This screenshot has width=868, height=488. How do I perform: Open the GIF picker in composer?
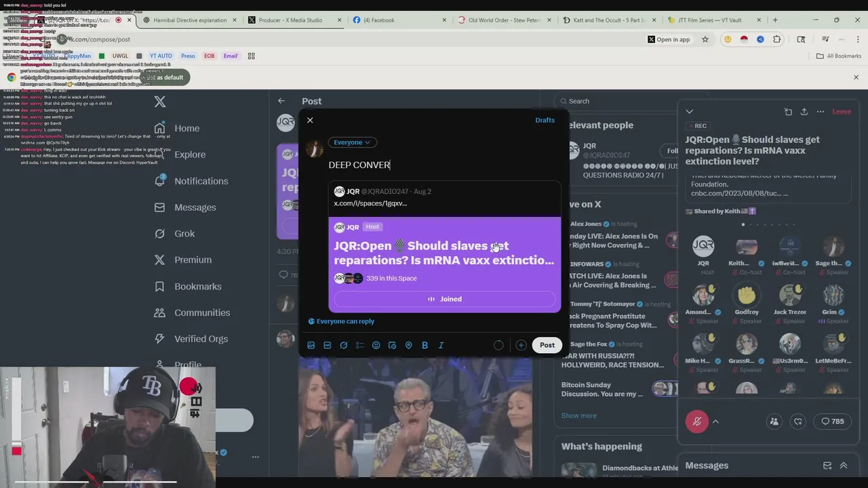[328, 345]
